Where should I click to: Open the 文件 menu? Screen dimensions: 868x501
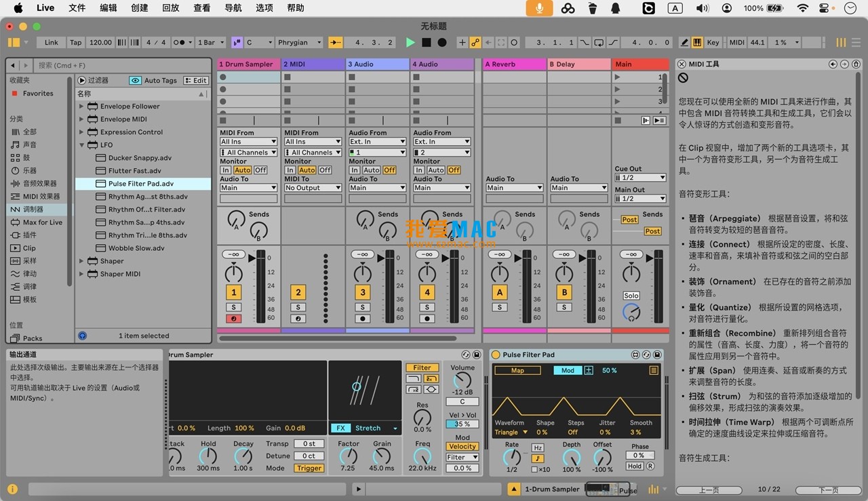click(77, 8)
